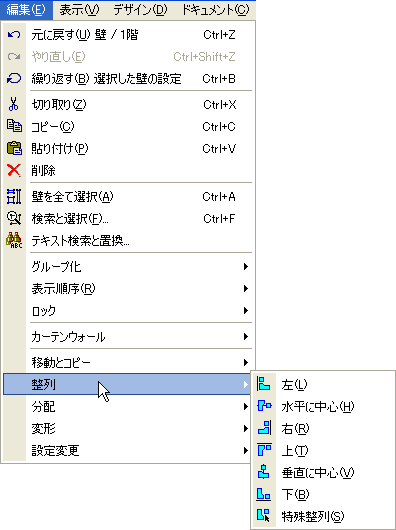The height and width of the screenshot is (530, 396).
Task: Click the グループ化 label text
Action: pyautogui.click(x=56, y=267)
